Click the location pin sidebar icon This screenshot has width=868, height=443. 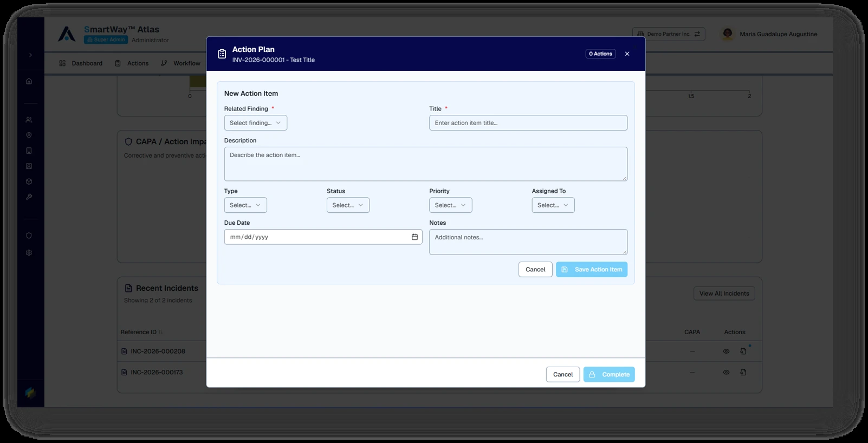point(29,135)
